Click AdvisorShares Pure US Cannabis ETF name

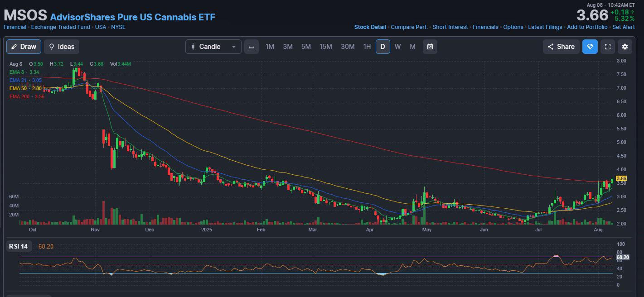(x=133, y=17)
